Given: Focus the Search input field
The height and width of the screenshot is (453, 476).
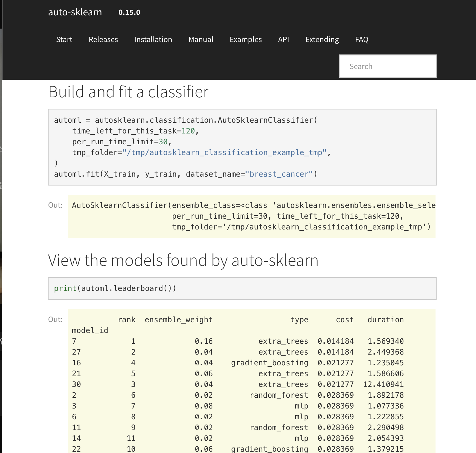Looking at the screenshot, I should tap(388, 66).
